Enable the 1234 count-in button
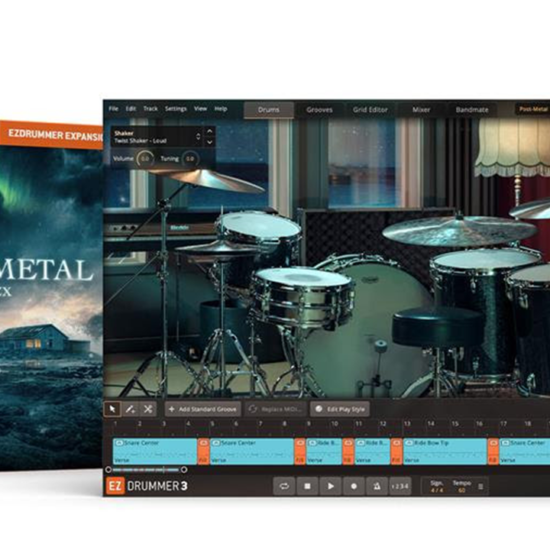The height and width of the screenshot is (550, 550). coord(400,486)
